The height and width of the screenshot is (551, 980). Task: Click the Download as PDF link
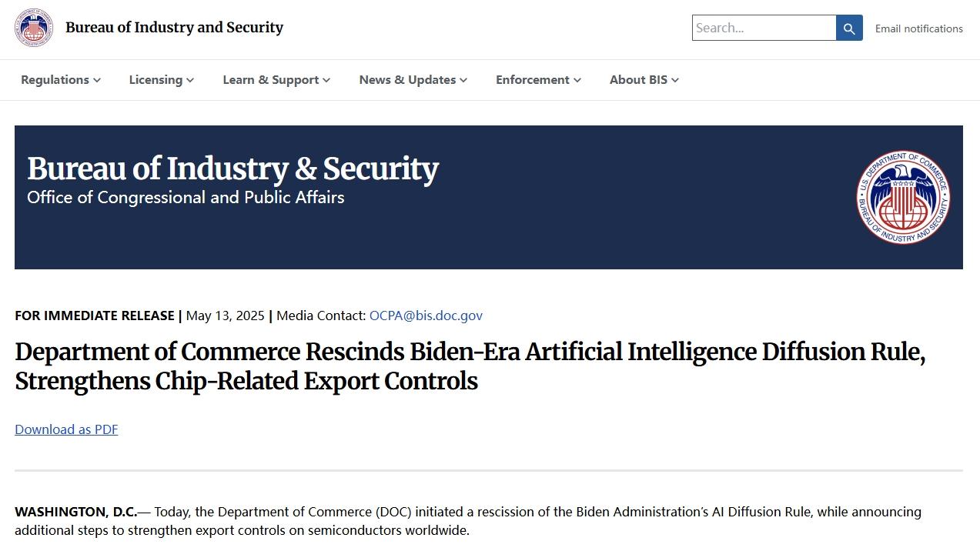66,429
